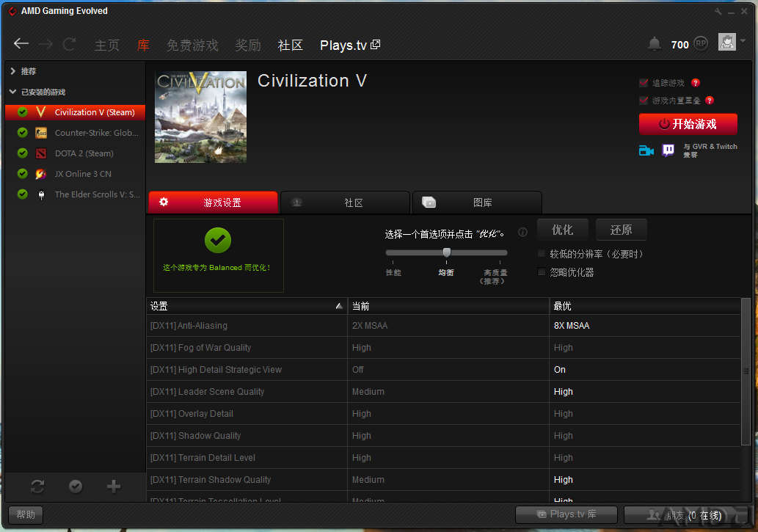The image size is (758, 532).
Task: Open the 奖励 nav tab
Action: point(248,45)
